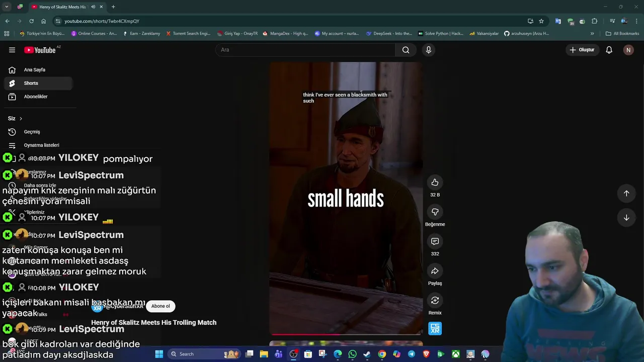Subscribe with the Abone ol button
The width and height of the screenshot is (644, 362).
point(160,306)
